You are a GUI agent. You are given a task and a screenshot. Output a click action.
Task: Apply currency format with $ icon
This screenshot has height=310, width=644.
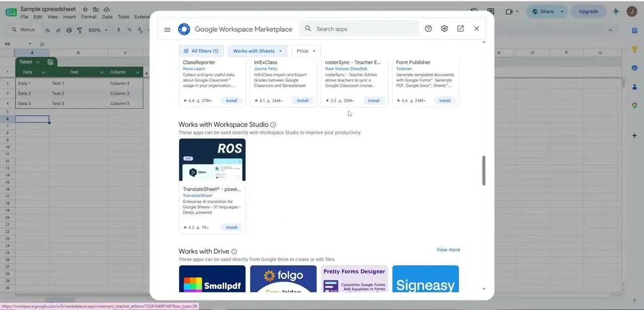[119, 30]
